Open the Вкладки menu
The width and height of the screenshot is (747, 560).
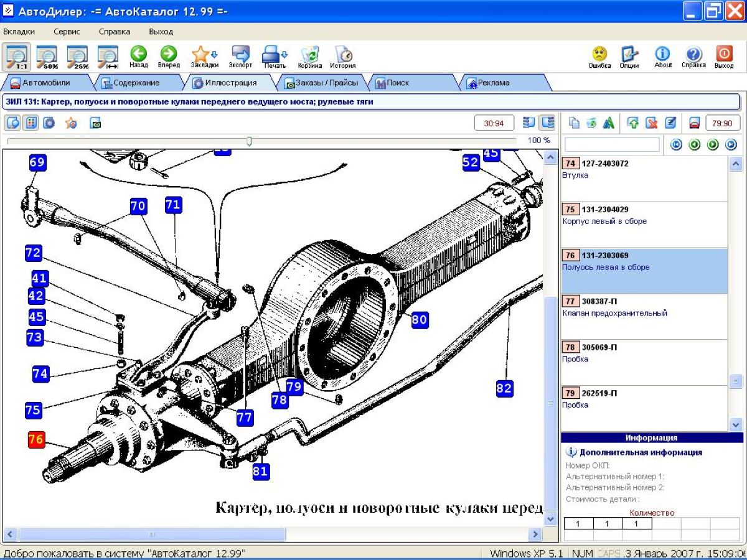(x=19, y=31)
